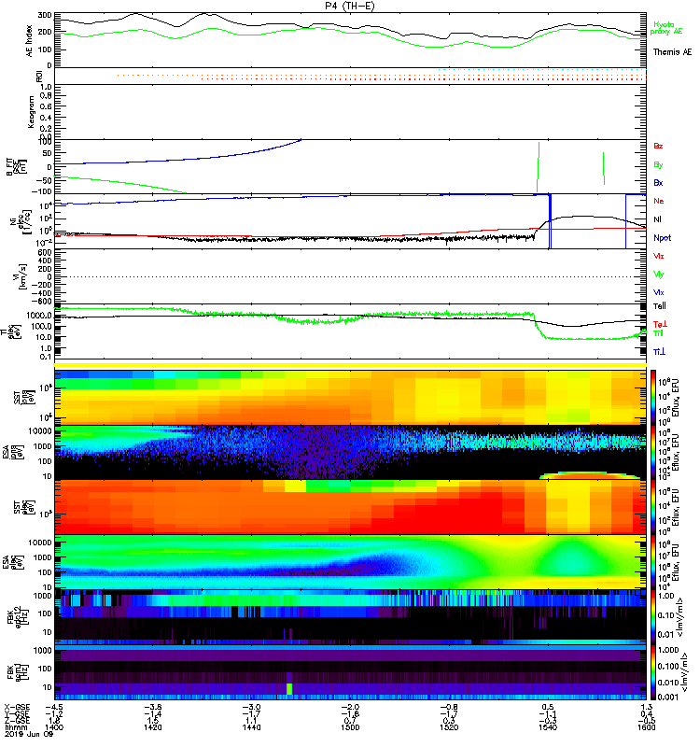Viewport: 700px width, 747px height.
Task: Click the ESA electron panel color bar
Action: (653, 562)
